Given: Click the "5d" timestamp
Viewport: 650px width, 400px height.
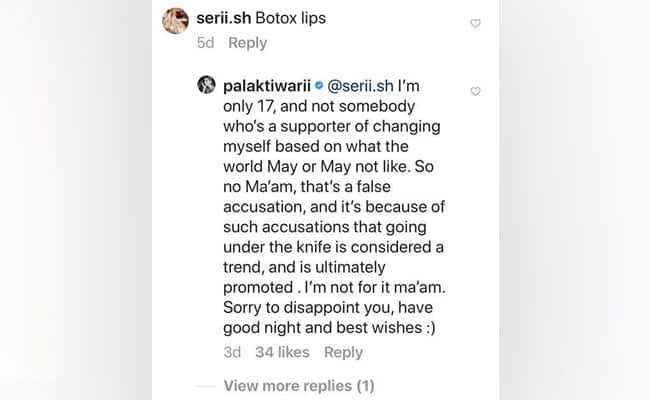Looking at the screenshot, I should 205,43.
